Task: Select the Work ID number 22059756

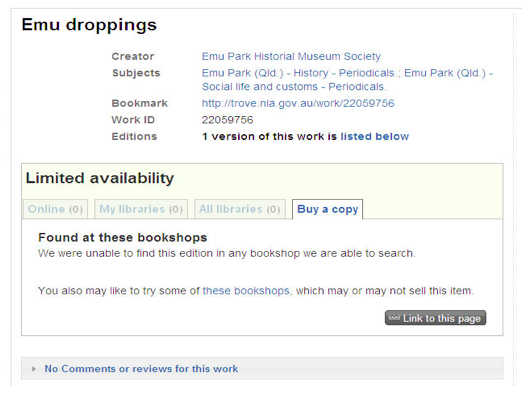Action: (227, 120)
